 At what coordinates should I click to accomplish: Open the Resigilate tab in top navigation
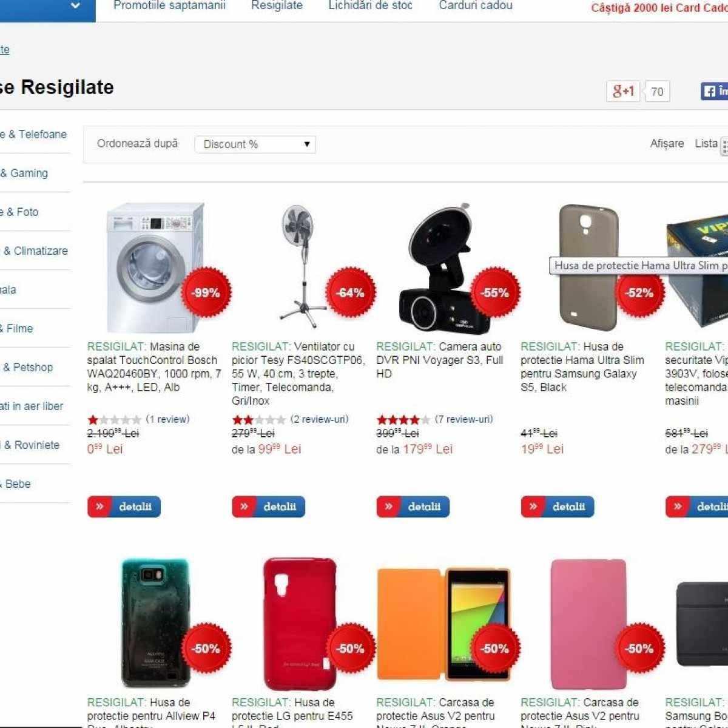pos(277,5)
